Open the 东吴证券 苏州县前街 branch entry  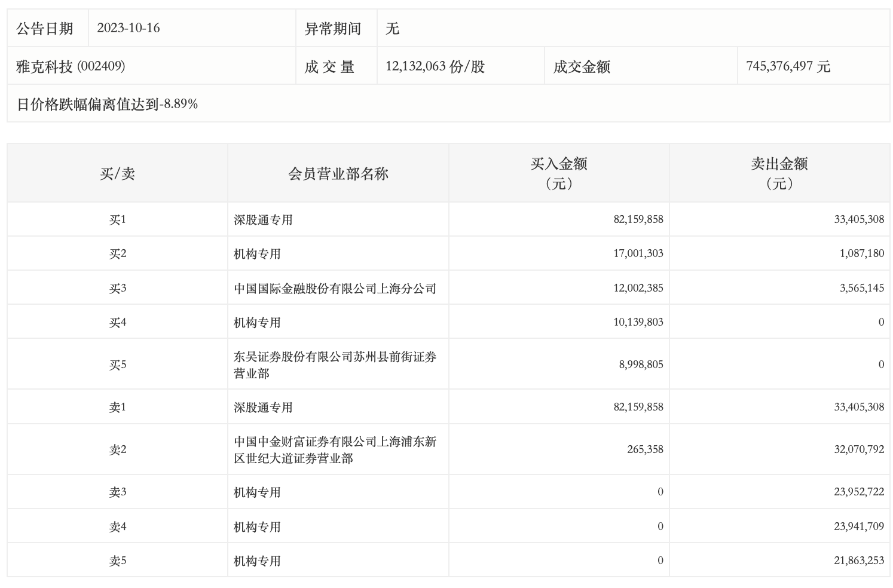click(335, 365)
